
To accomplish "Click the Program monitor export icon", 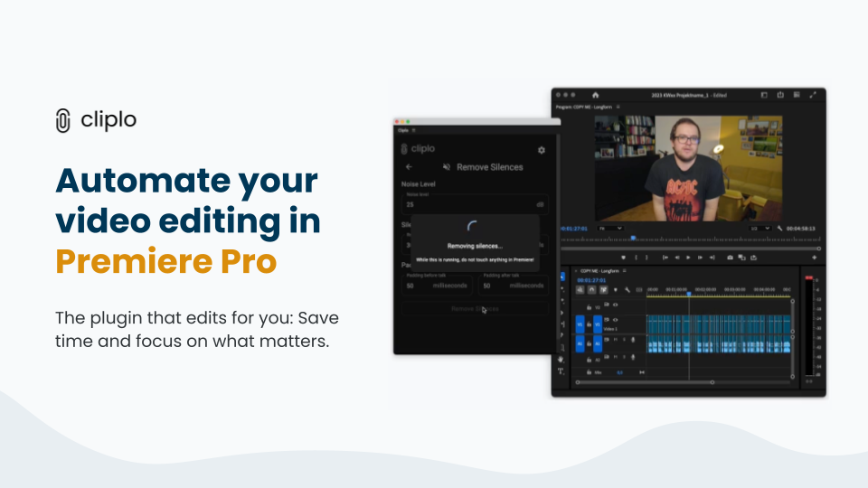I will (x=753, y=258).
